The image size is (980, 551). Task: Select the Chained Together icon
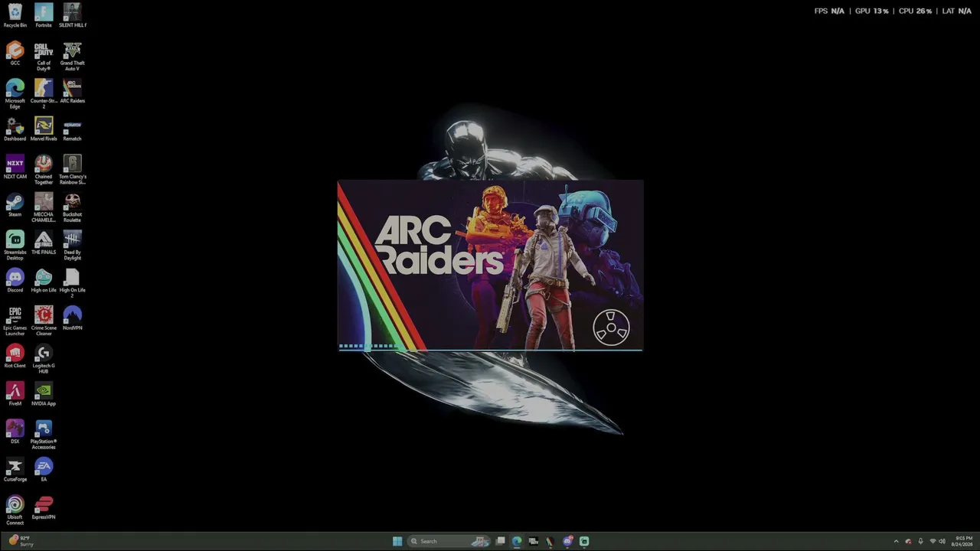[x=44, y=170]
